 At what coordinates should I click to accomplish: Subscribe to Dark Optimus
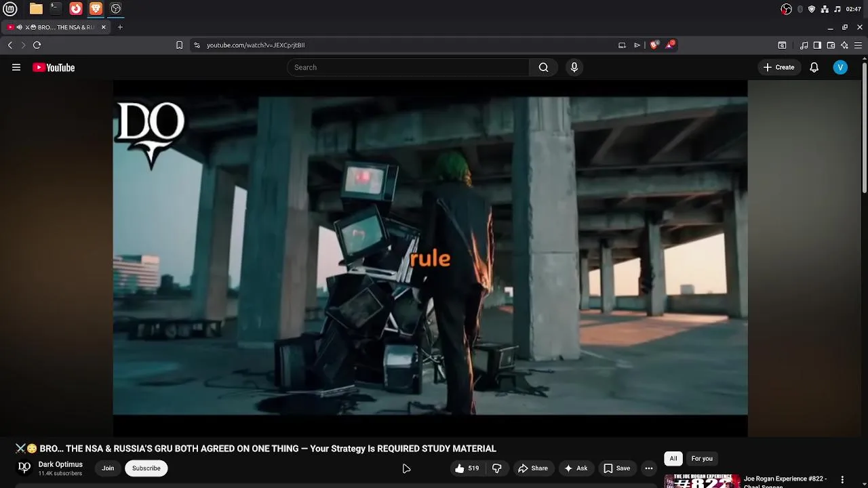coord(146,468)
